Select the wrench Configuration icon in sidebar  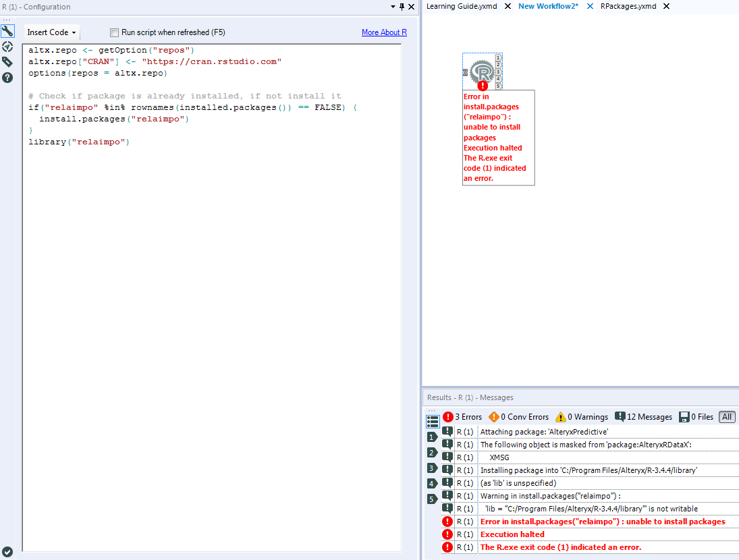point(8,30)
